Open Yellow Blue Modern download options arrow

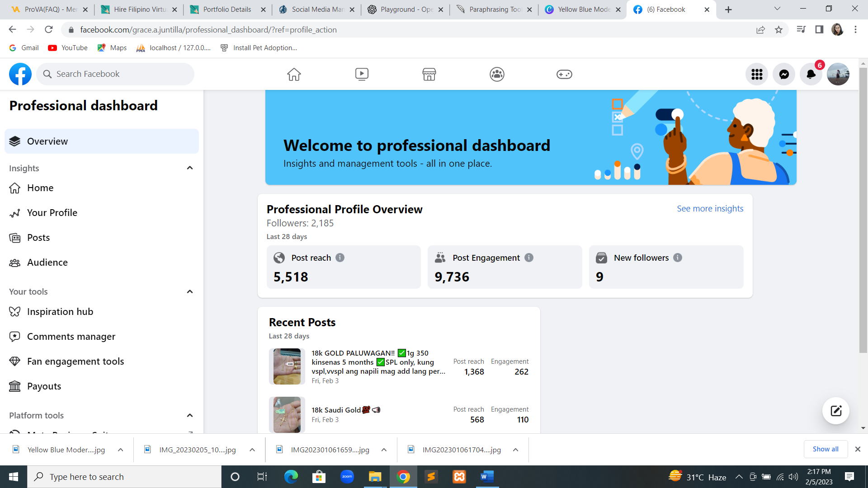[x=120, y=450]
